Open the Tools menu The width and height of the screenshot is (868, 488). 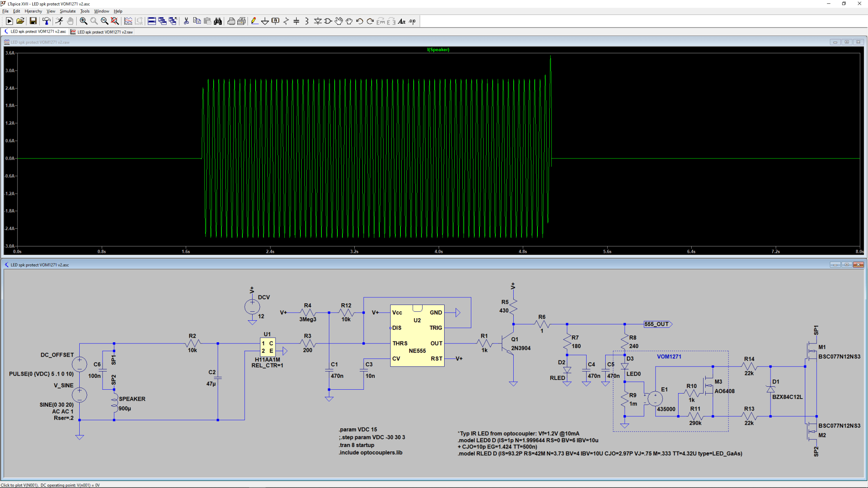click(x=85, y=11)
